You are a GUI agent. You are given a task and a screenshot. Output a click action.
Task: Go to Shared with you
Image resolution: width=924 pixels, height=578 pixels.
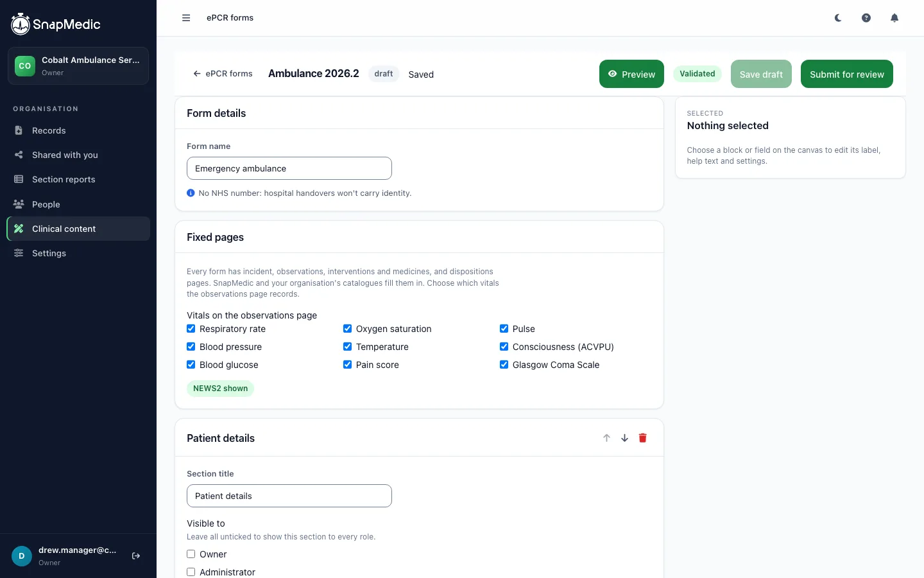[x=78, y=155]
